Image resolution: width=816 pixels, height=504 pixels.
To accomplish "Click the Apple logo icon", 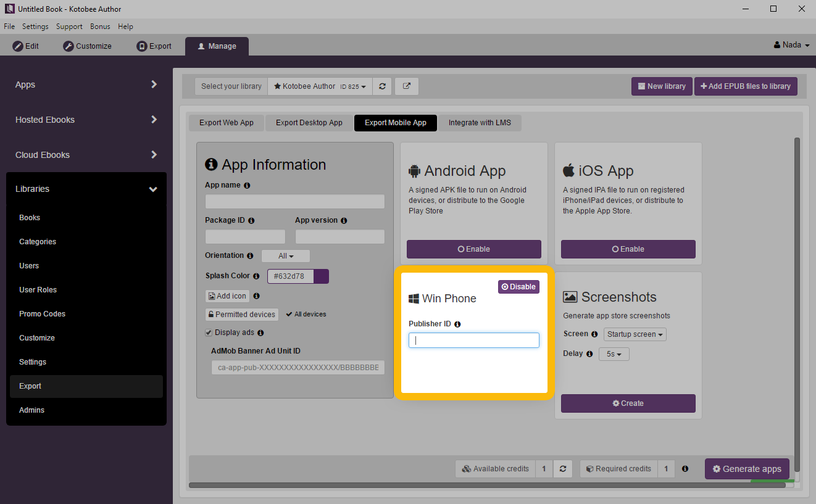I will pyautogui.click(x=568, y=170).
